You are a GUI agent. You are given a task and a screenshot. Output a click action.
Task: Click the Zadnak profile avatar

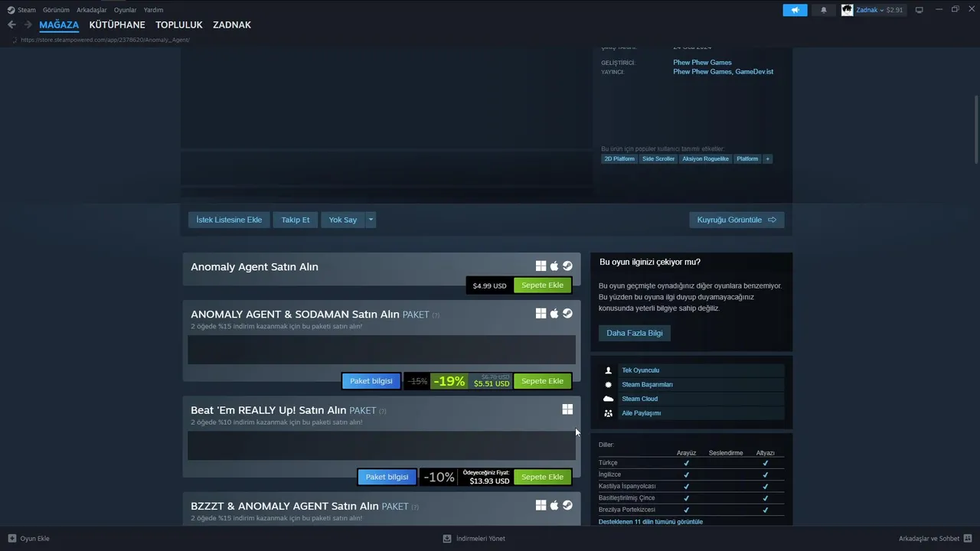[x=848, y=10]
